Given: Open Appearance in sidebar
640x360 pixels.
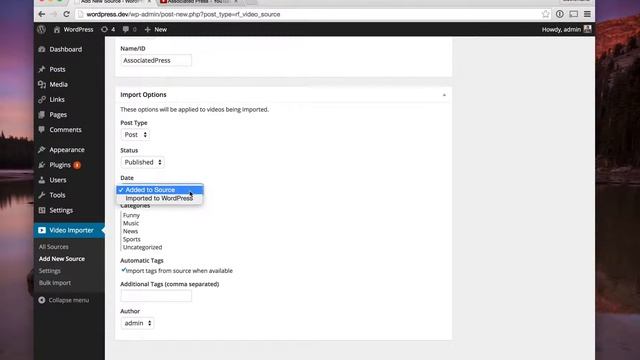Looking at the screenshot, I should 67,150.
